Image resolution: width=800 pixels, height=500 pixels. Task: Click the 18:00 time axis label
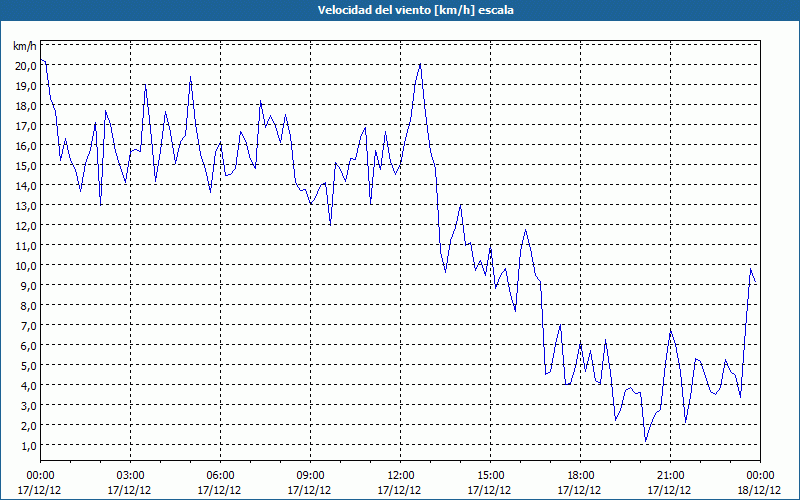580,476
